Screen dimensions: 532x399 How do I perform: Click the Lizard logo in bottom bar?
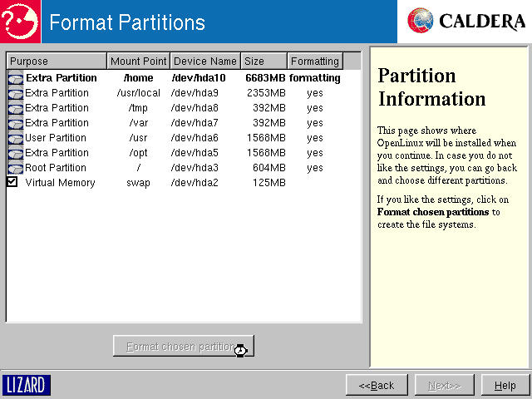tap(27, 385)
